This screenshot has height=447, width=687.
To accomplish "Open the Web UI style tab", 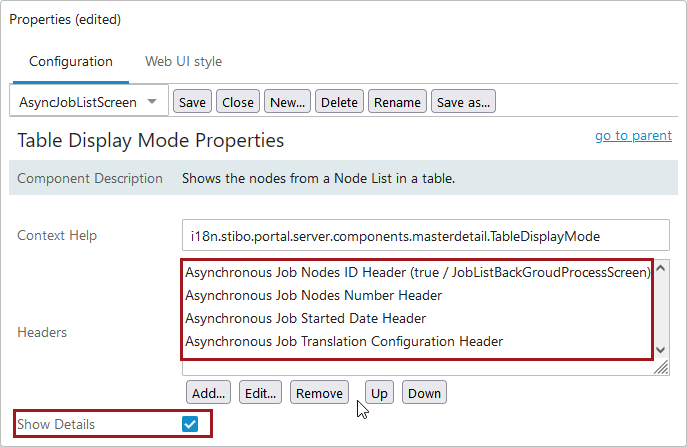I will click(x=183, y=61).
